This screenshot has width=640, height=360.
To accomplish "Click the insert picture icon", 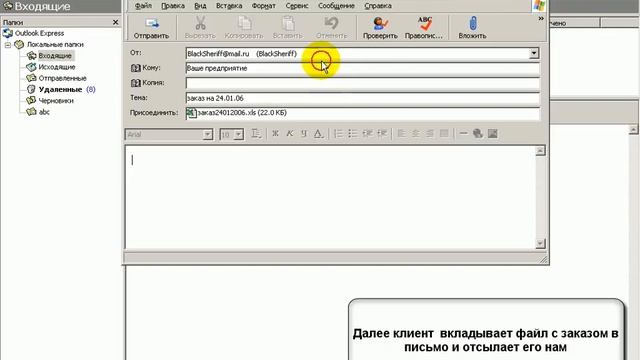I will click(x=493, y=133).
